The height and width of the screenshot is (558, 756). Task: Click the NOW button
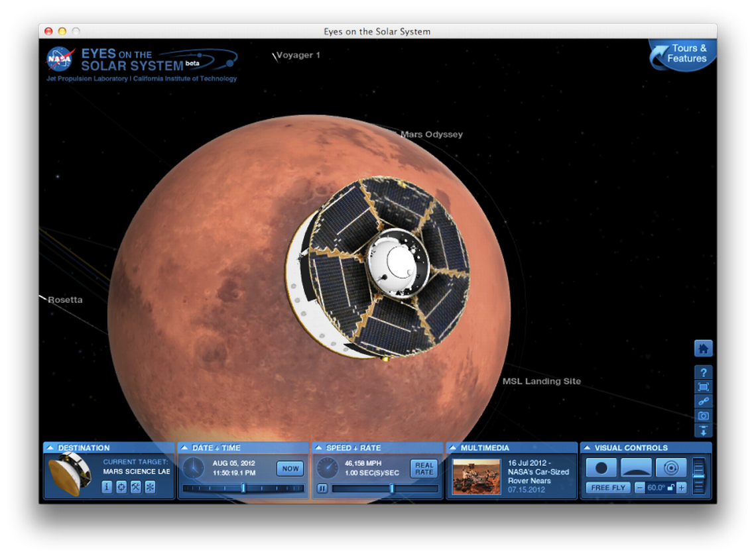point(290,469)
